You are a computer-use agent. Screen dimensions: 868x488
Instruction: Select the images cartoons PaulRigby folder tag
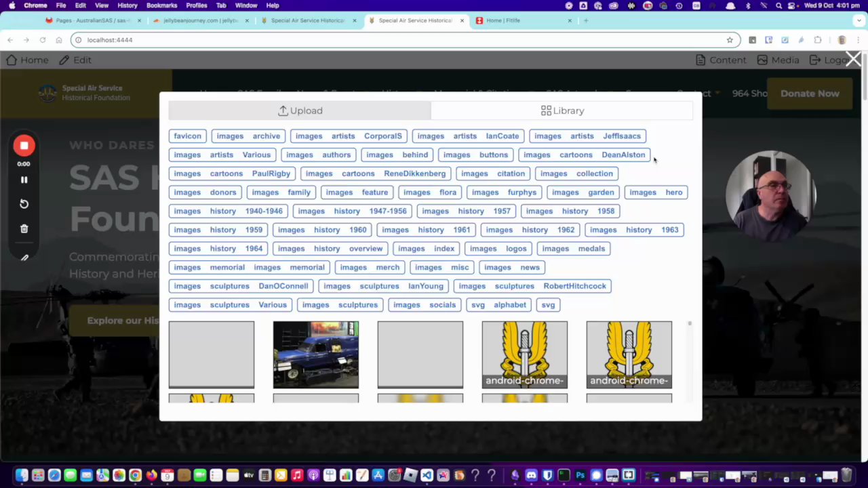(x=232, y=174)
